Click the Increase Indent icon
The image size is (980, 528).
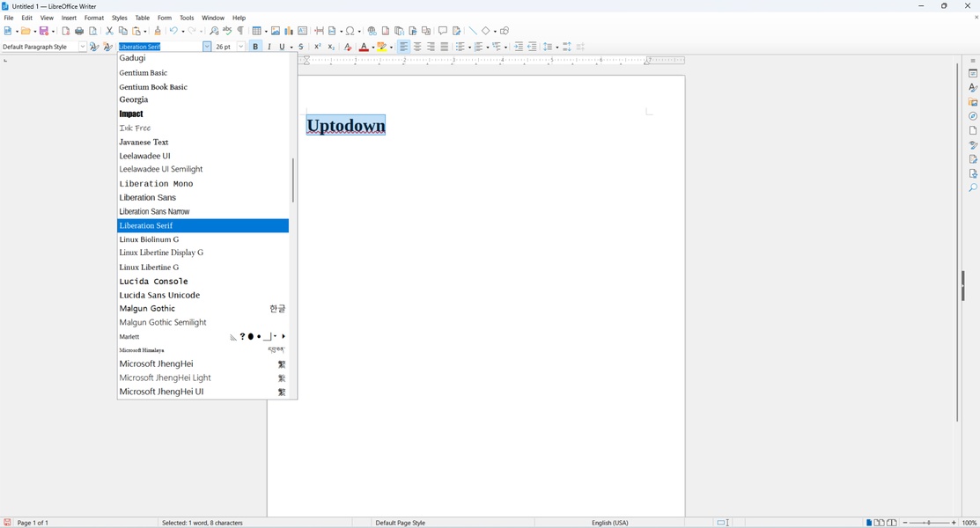click(x=518, y=47)
